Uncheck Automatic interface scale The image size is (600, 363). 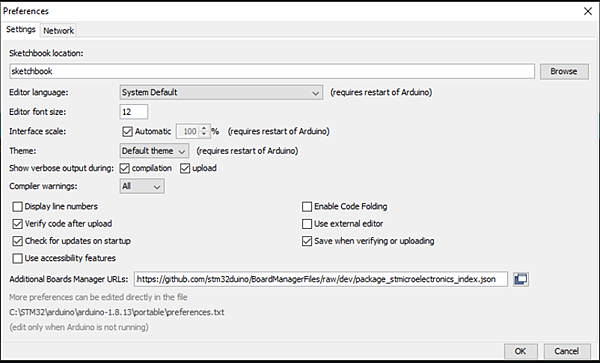click(127, 132)
